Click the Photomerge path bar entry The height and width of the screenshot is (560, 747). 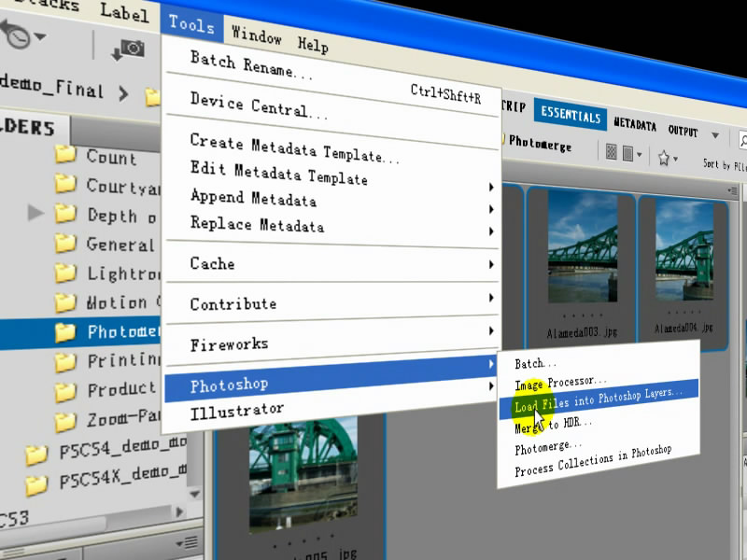click(x=541, y=143)
